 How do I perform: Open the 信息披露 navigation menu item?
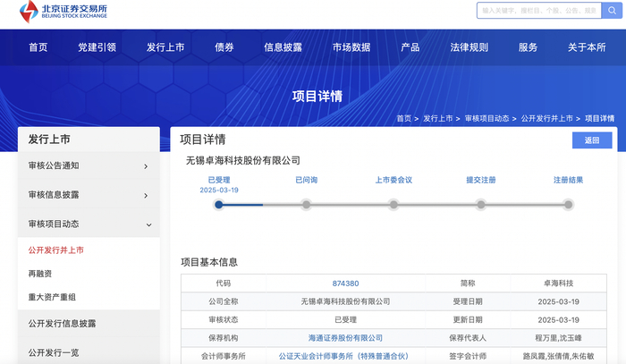click(x=280, y=48)
